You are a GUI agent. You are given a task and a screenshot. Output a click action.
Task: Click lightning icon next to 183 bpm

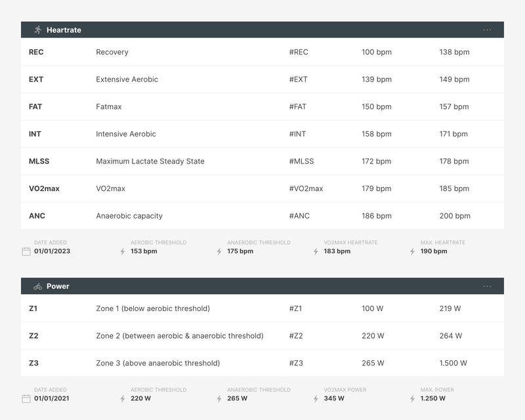[316, 251]
